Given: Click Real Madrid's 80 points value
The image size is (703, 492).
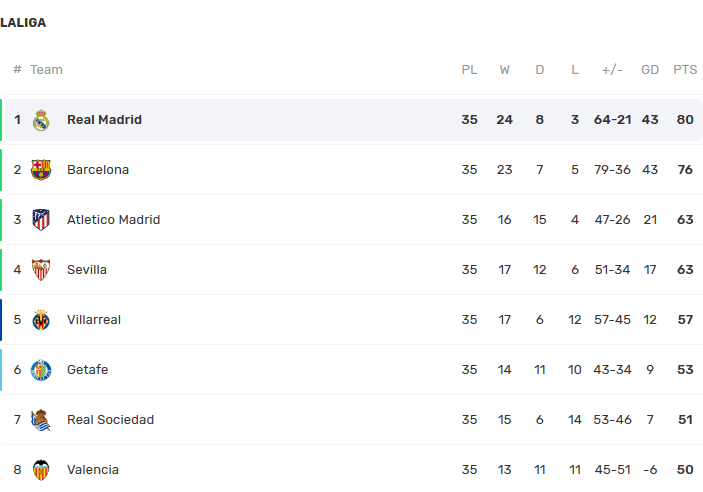Looking at the screenshot, I should pyautogui.click(x=685, y=120).
